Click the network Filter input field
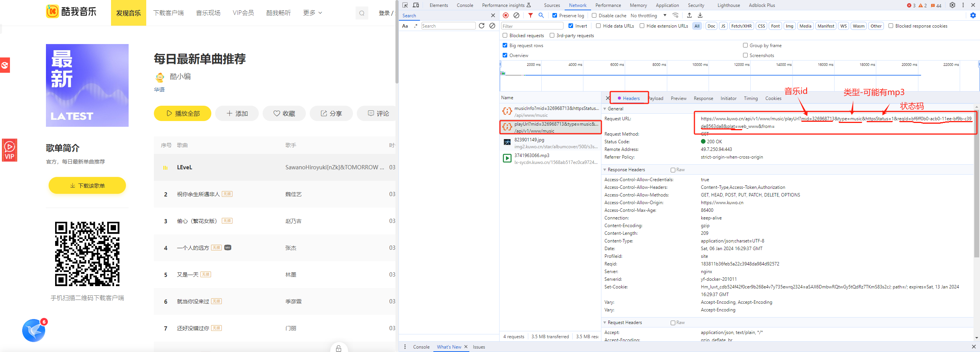Image resolution: width=980 pixels, height=352 pixels. [x=532, y=26]
